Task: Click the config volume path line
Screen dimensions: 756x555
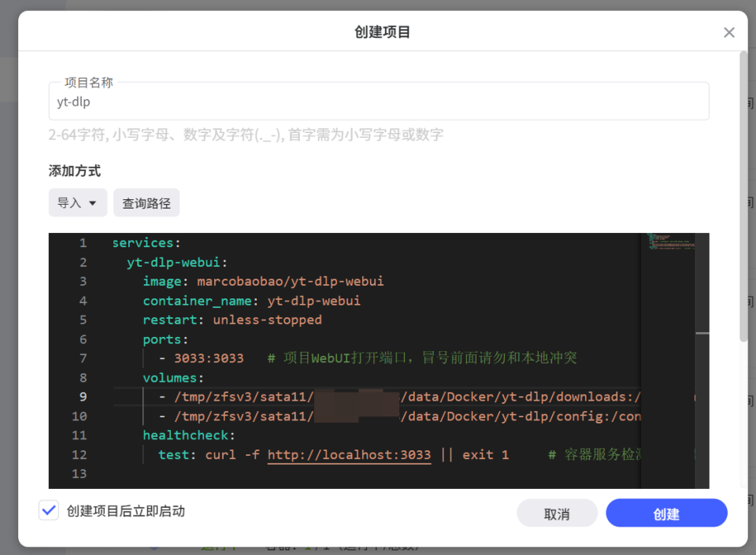Action: point(400,416)
